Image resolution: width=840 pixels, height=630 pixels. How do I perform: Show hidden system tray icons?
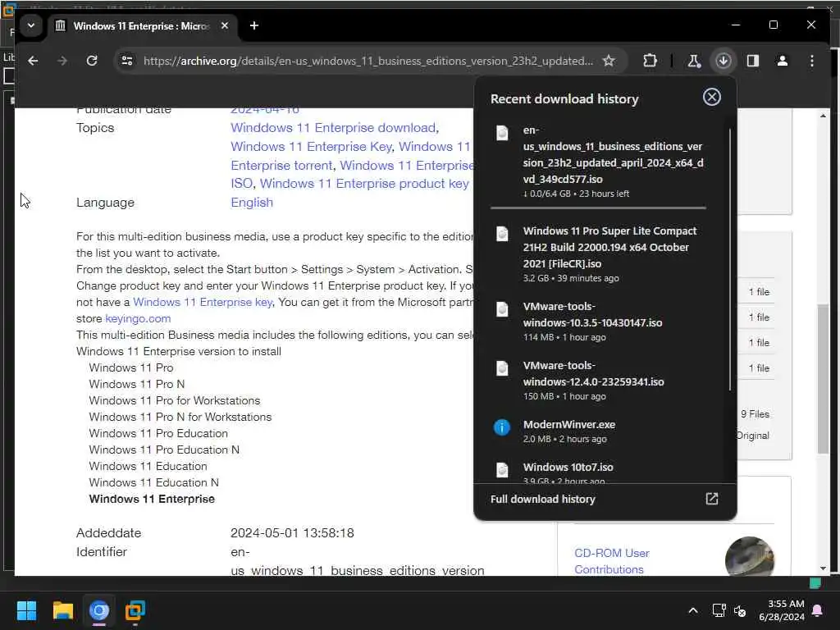click(692, 610)
